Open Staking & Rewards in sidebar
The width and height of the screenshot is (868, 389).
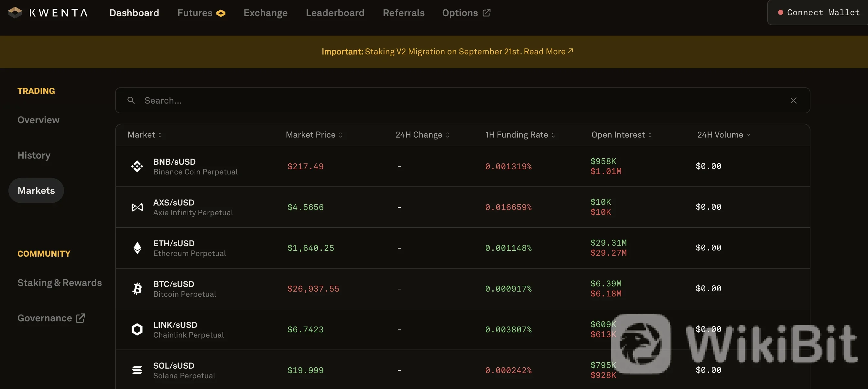coord(60,283)
